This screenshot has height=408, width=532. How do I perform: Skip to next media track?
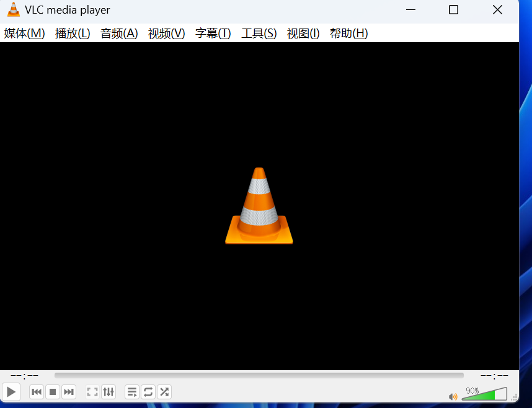[69, 392]
